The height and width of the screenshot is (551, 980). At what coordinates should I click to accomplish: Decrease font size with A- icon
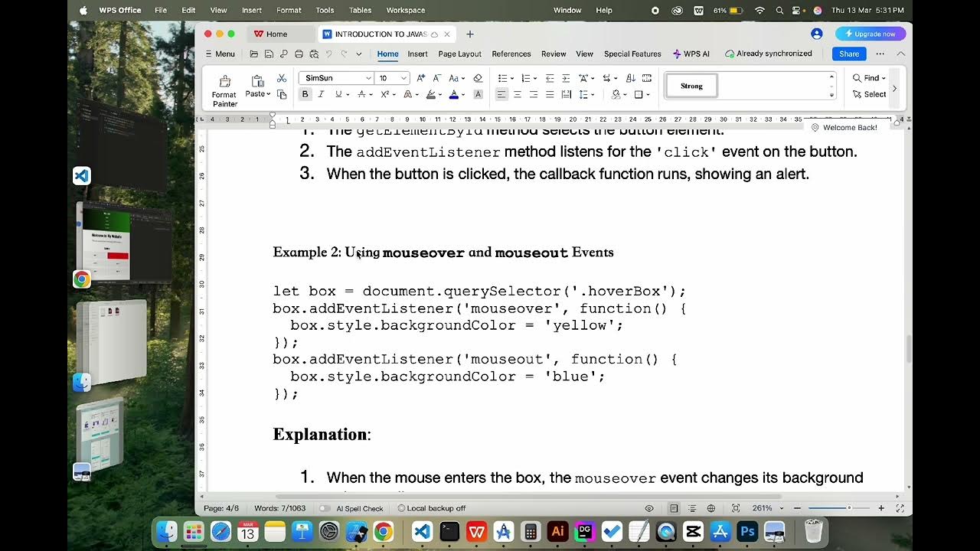436,78
